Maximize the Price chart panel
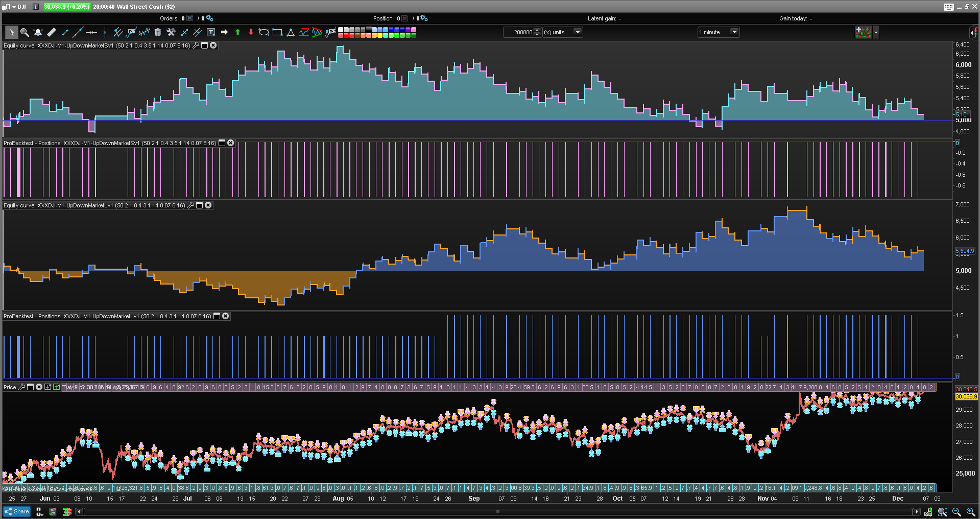Screen dimensions: 980x519 click(31, 387)
